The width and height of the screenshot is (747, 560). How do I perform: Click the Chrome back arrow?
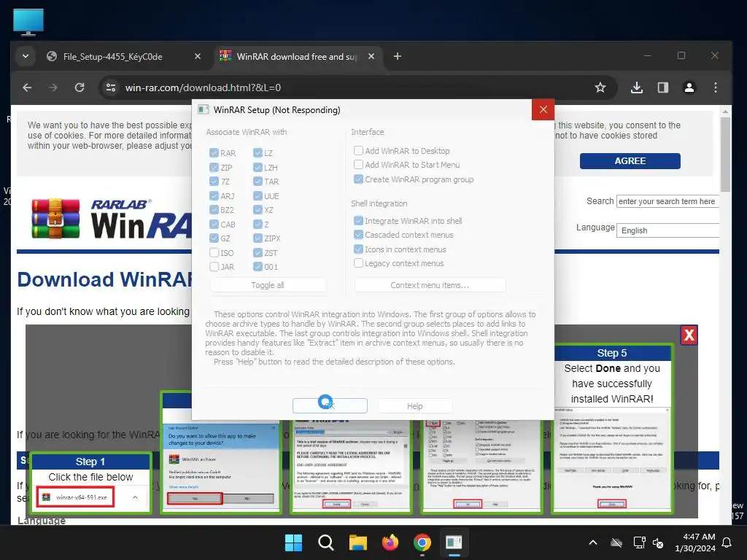pos(27,87)
